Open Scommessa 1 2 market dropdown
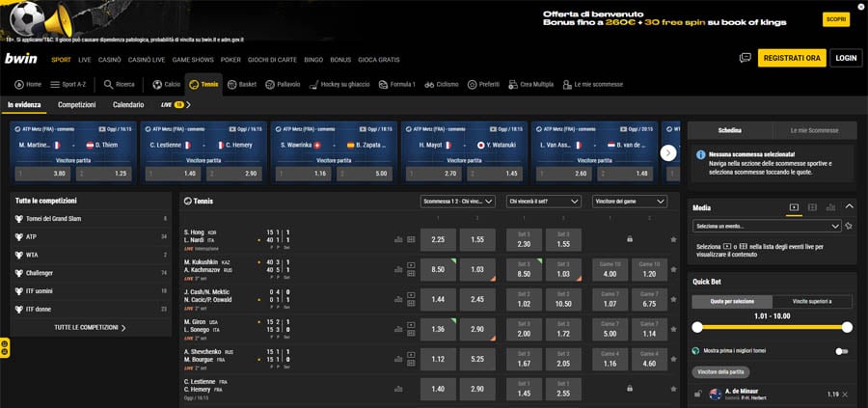This screenshot has height=408, width=868. pyautogui.click(x=458, y=202)
